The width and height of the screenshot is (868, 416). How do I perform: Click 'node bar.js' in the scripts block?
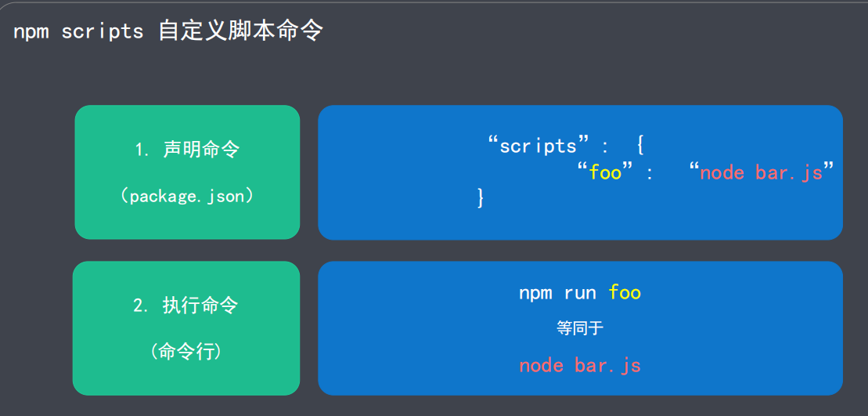(x=761, y=173)
